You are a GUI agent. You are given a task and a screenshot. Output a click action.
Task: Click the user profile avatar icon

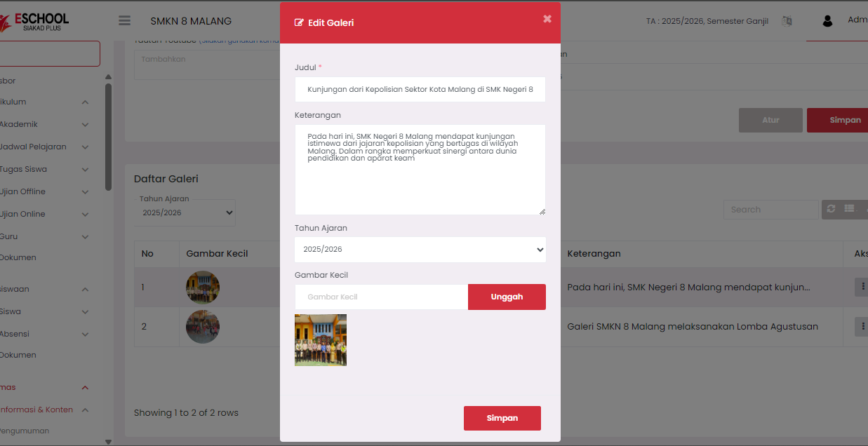pyautogui.click(x=827, y=21)
